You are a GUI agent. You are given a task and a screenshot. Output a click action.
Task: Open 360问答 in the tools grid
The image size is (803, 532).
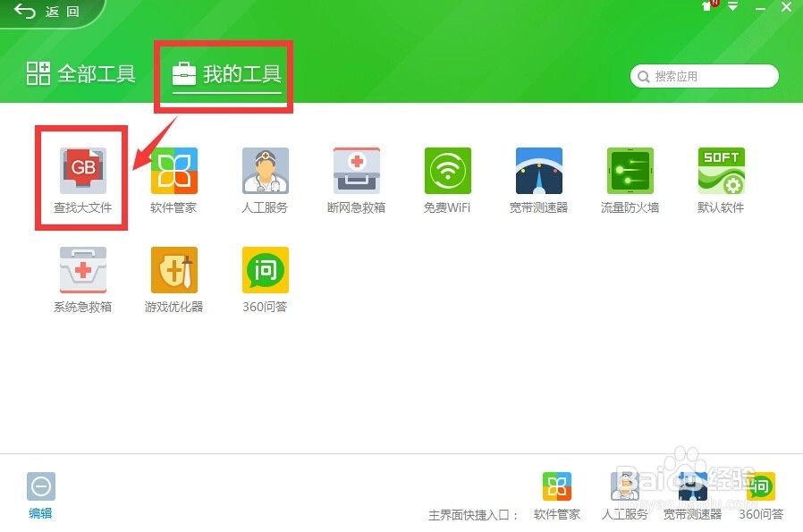pos(266,280)
